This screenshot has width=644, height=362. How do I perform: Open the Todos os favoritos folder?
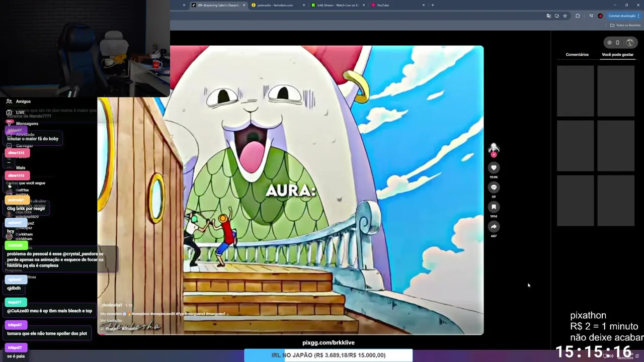tap(625, 25)
